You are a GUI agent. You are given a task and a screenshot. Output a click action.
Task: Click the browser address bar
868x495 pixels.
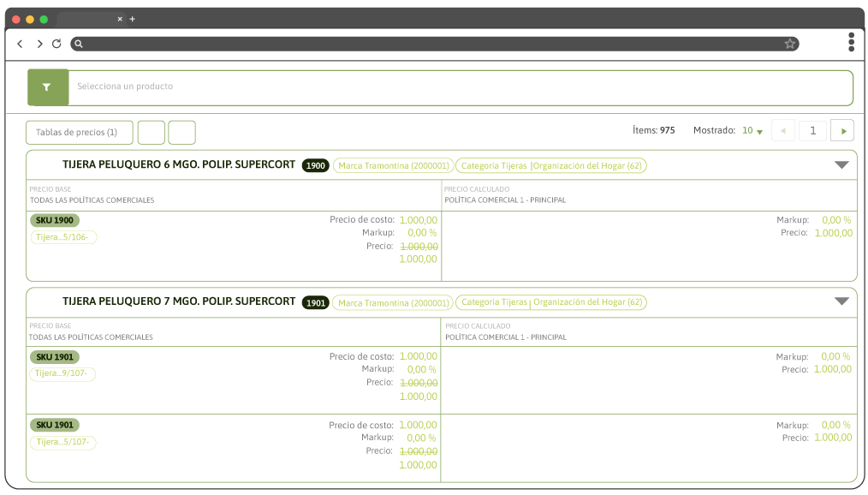coord(428,44)
